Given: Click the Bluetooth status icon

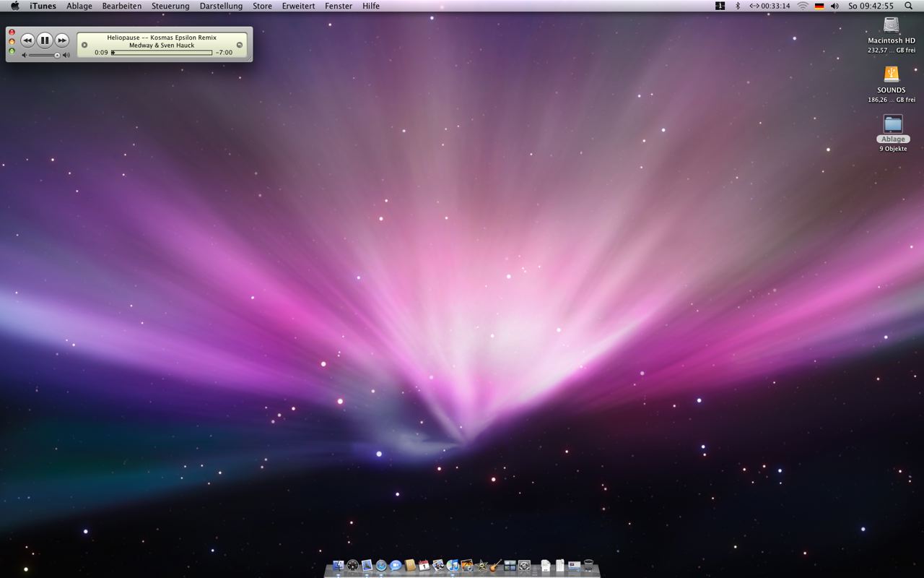Looking at the screenshot, I should click(737, 6).
